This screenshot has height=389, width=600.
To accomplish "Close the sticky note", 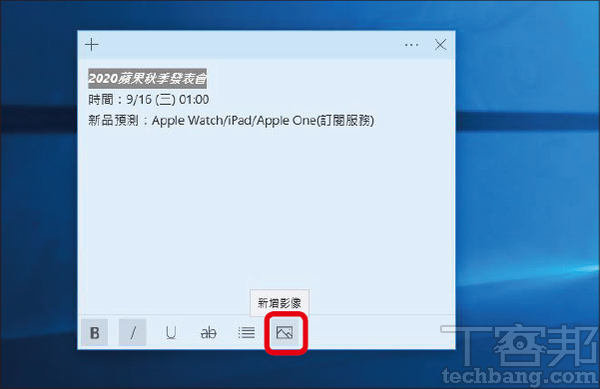I will click(x=440, y=45).
